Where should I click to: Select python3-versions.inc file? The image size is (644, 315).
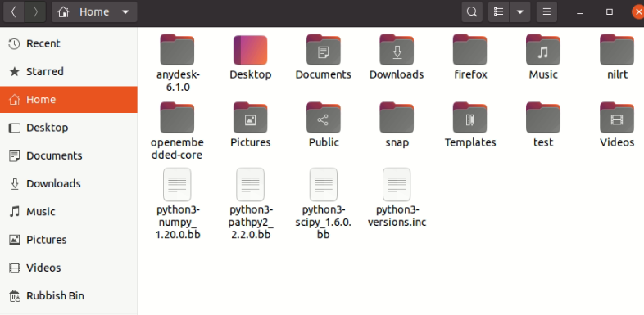(397, 198)
